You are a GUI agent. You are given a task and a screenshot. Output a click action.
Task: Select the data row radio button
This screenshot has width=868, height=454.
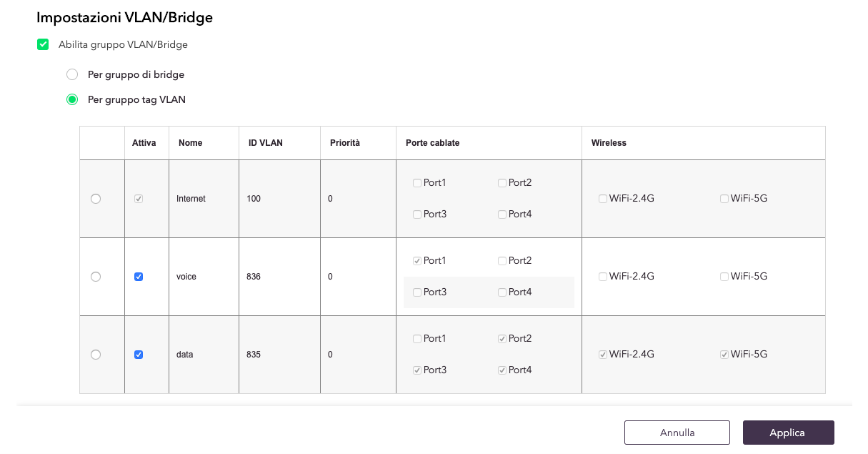point(96,355)
